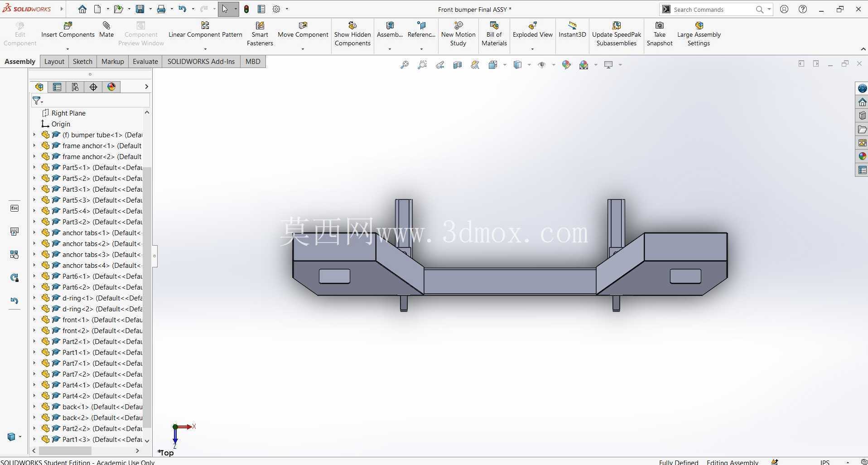
Task: Click the Section View icon
Action: (458, 65)
